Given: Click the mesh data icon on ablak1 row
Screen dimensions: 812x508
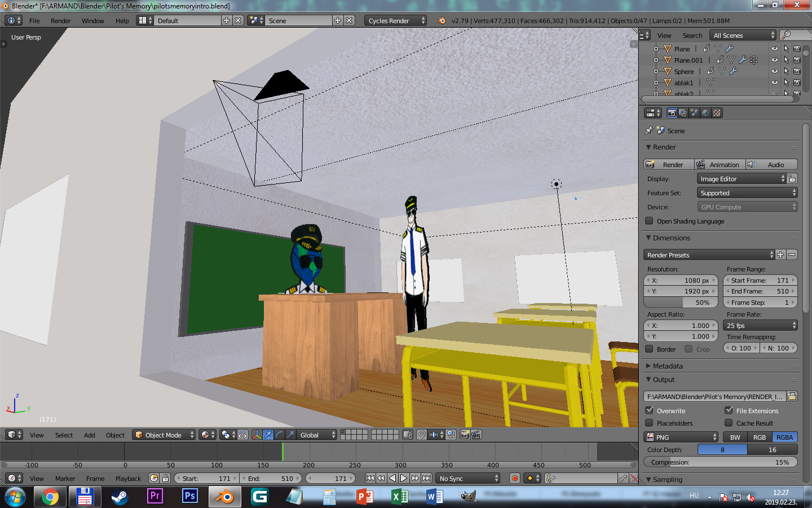Looking at the screenshot, I should tap(710, 82).
